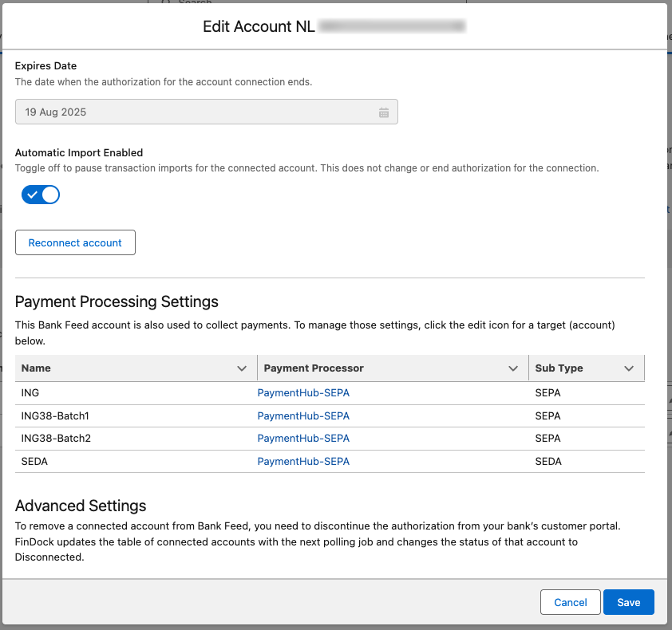Screen dimensions: 672x630
Task: Click the Expires Date input field
Action: pos(200,112)
